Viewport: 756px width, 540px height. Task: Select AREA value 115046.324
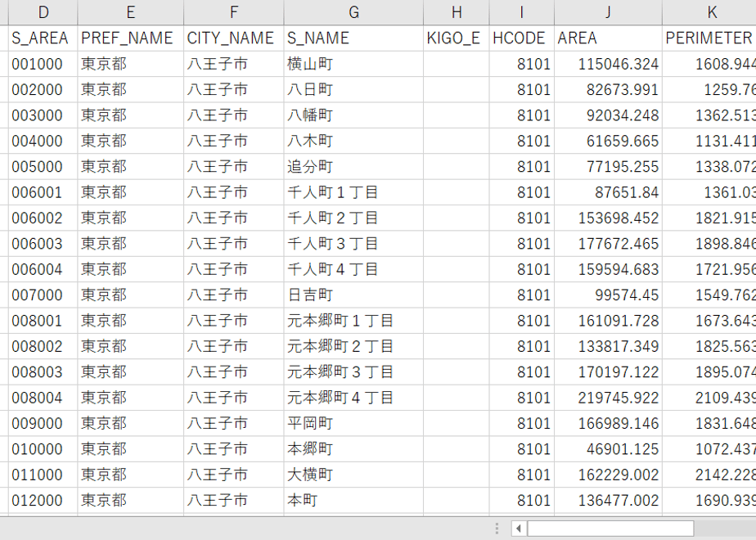[x=608, y=64]
